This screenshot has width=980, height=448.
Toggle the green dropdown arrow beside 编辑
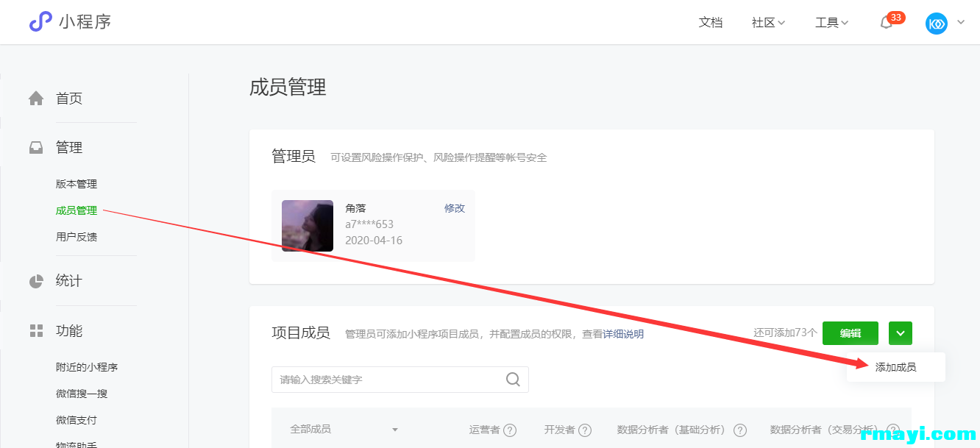(x=901, y=333)
